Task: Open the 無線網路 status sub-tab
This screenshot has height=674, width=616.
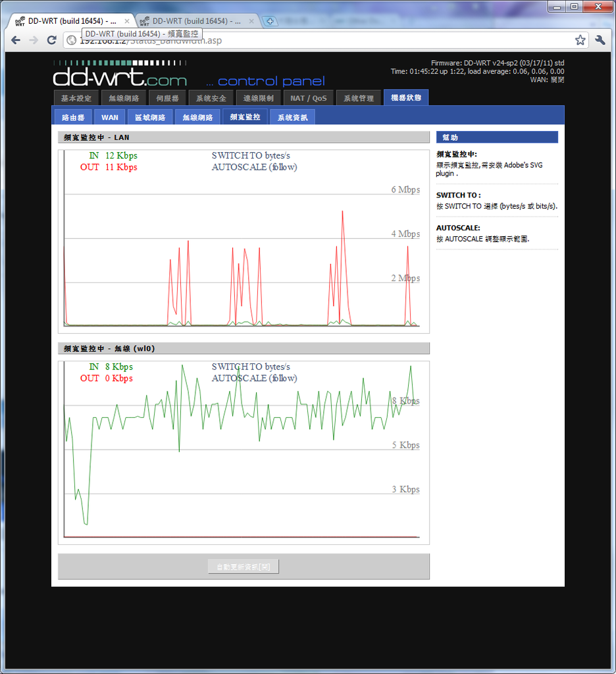Action: [197, 117]
